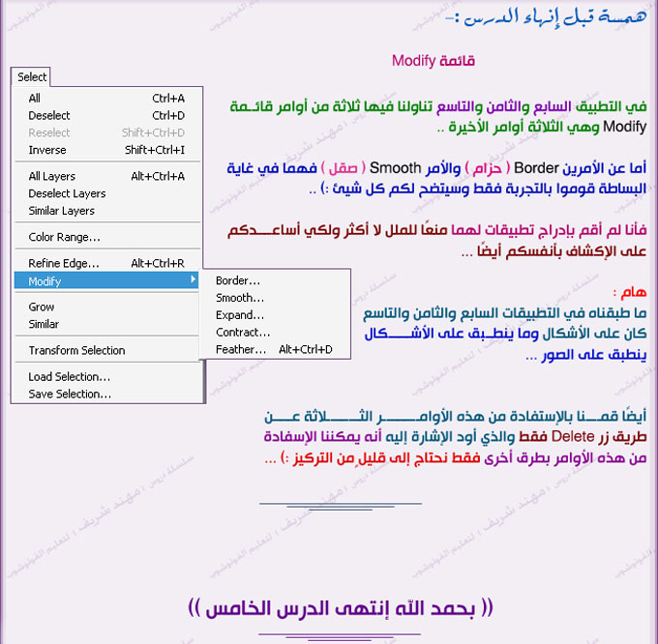The height and width of the screenshot is (644, 658).
Task: Choose Contract in the Modify submenu
Action: click(275, 332)
